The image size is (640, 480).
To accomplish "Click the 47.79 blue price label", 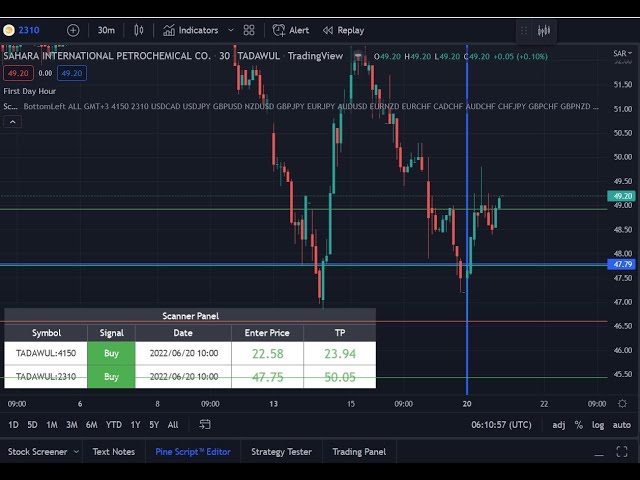I will pyautogui.click(x=622, y=264).
